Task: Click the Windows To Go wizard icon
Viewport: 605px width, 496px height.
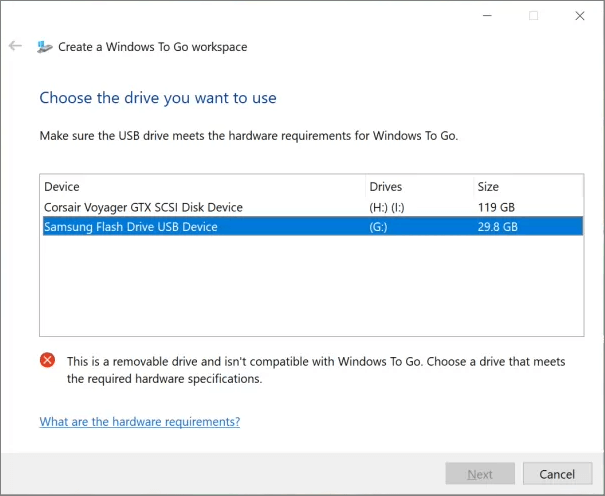Action: [45, 47]
